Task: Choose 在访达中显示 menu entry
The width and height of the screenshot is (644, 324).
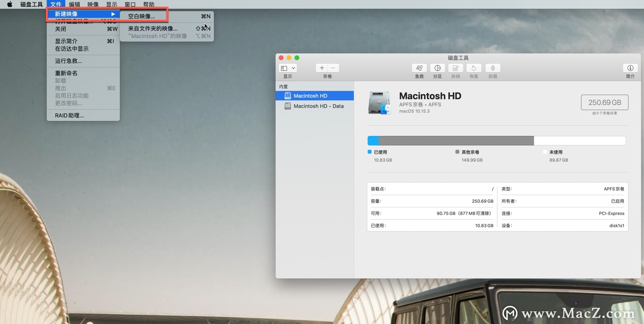Action: [83, 49]
